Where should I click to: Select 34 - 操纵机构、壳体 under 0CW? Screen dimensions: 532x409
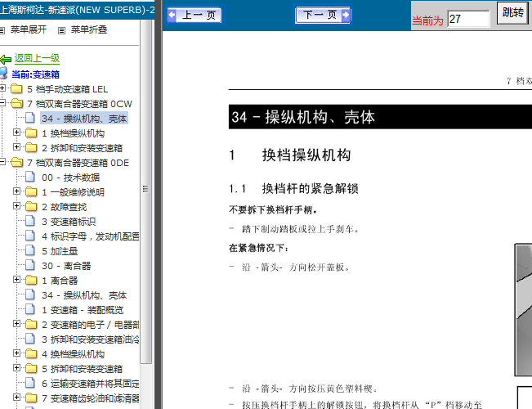point(84,119)
